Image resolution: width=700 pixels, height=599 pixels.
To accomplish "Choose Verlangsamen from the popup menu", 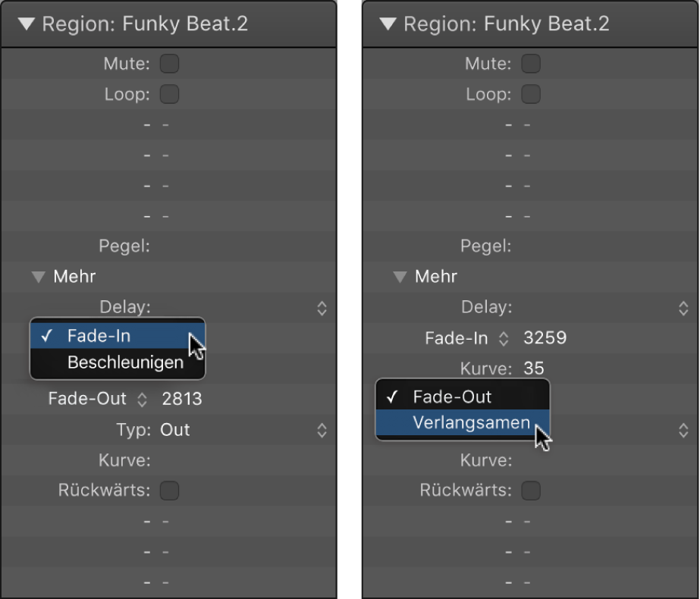I will [x=471, y=423].
